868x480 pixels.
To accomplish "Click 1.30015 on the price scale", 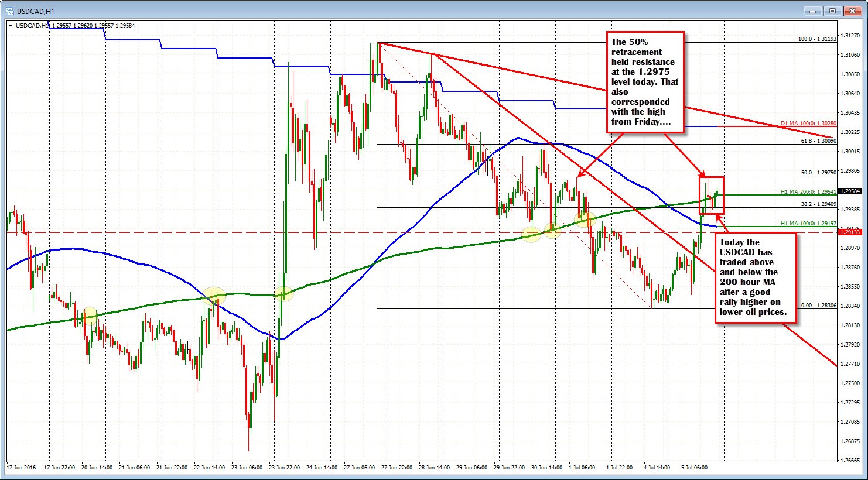I will (x=850, y=152).
